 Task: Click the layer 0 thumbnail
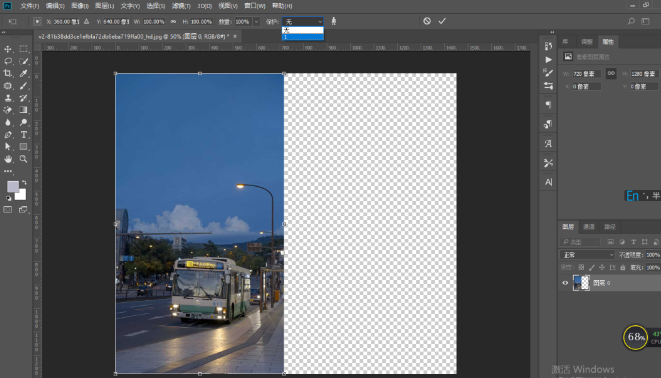(x=581, y=283)
